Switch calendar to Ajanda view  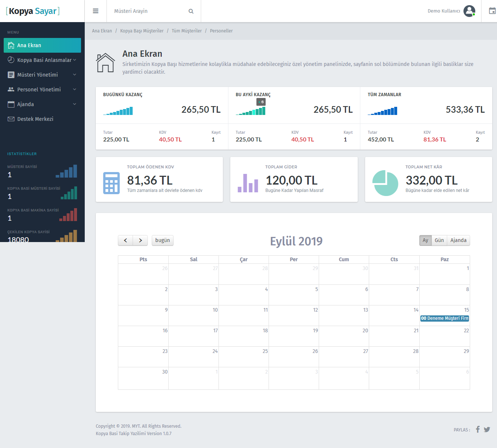(x=458, y=240)
